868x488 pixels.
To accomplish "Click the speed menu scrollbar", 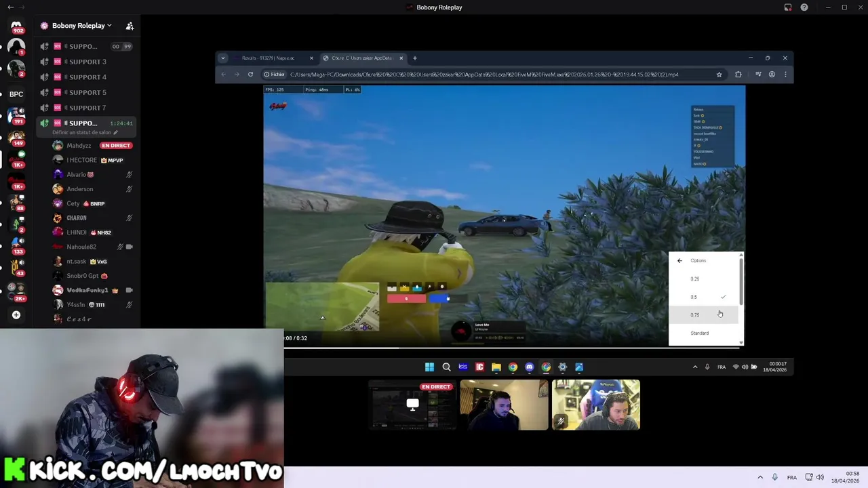I will 741,281.
